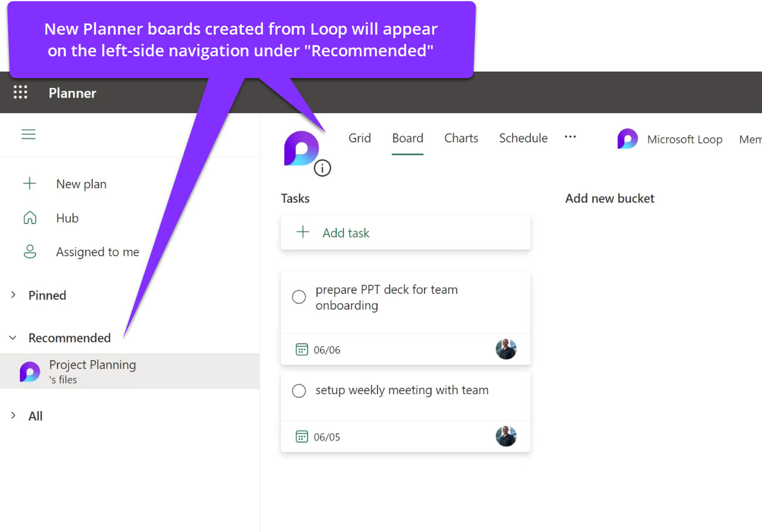
Task: Click assignee avatar on PPT deck task
Action: 506,349
